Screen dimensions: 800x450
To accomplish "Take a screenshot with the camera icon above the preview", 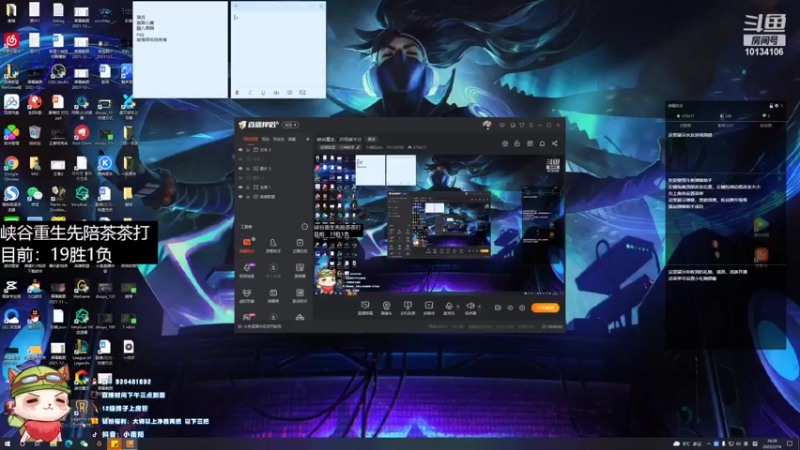I will point(505,144).
